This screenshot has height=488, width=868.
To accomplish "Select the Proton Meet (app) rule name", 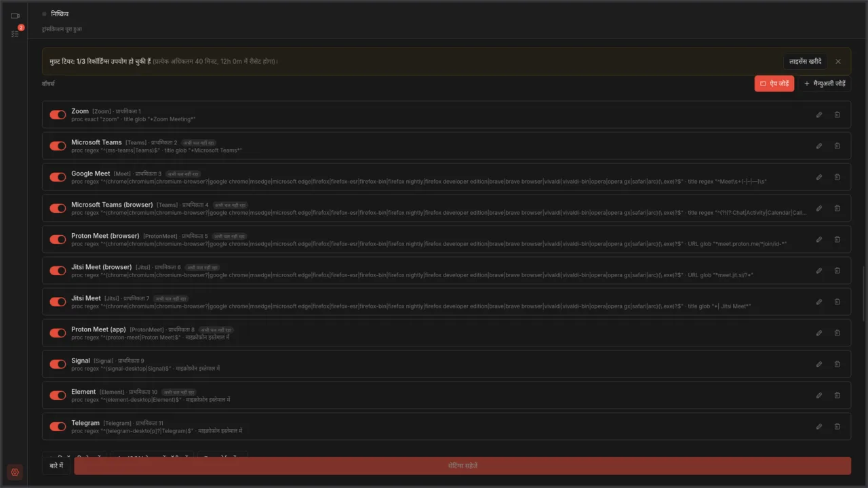I will 98,329.
